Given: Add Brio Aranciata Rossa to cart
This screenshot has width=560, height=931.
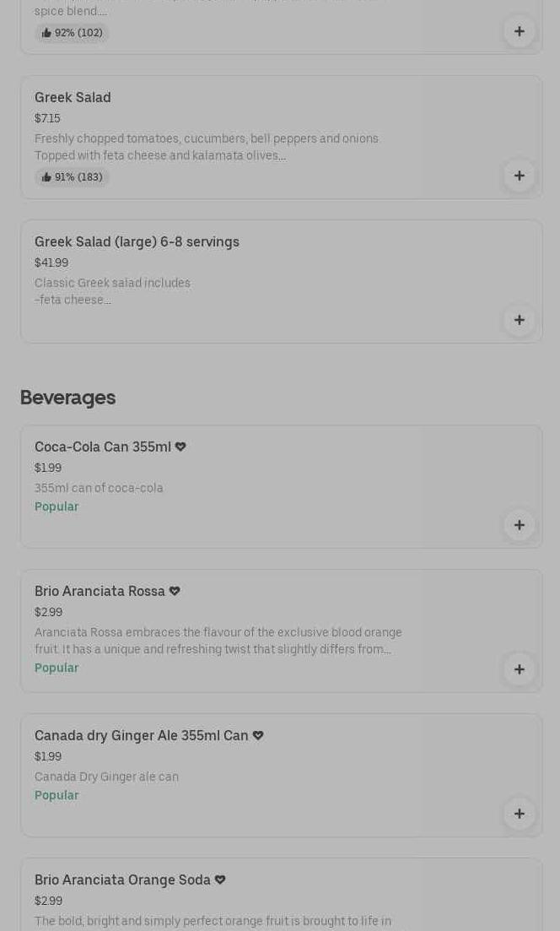Looking at the screenshot, I should [519, 669].
